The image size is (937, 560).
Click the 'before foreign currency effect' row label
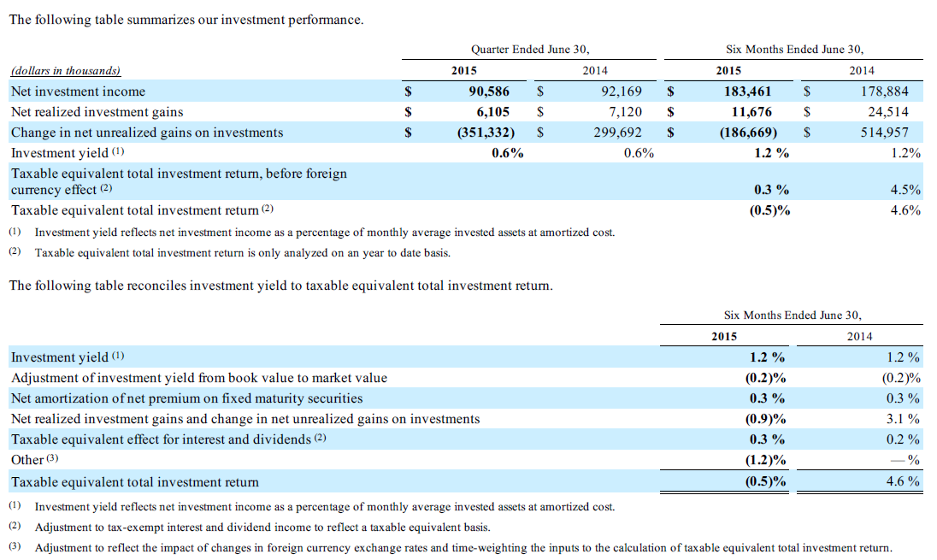[179, 182]
